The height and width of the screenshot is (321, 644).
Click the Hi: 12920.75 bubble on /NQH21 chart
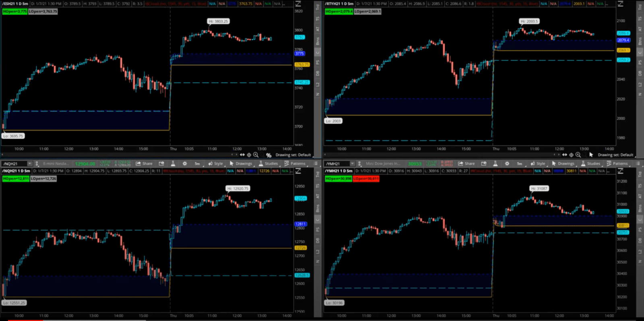click(238, 188)
